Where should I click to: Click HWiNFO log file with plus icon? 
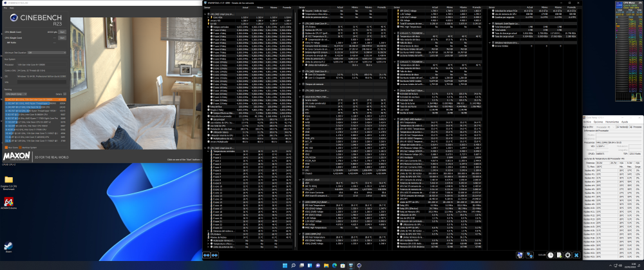point(559,255)
